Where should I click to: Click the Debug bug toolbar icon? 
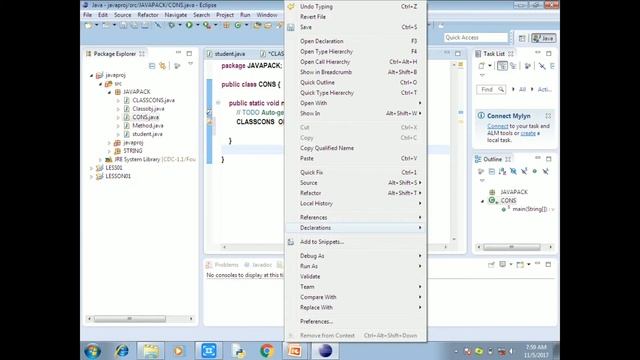(172, 25)
